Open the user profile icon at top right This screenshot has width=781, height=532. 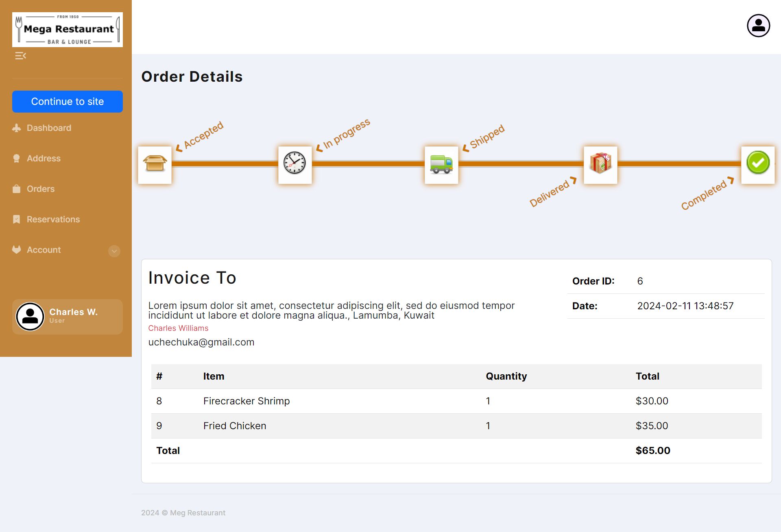coord(758,26)
